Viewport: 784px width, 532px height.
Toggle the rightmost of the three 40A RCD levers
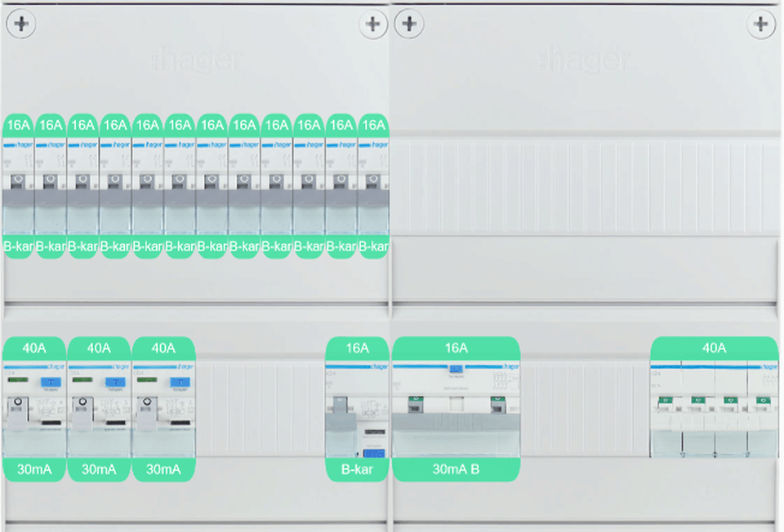point(147,412)
